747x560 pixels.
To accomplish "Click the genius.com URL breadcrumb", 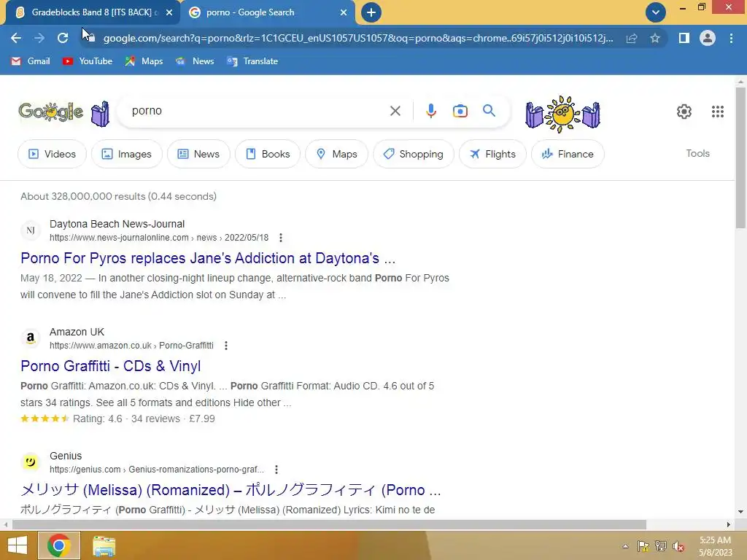I will [x=157, y=470].
